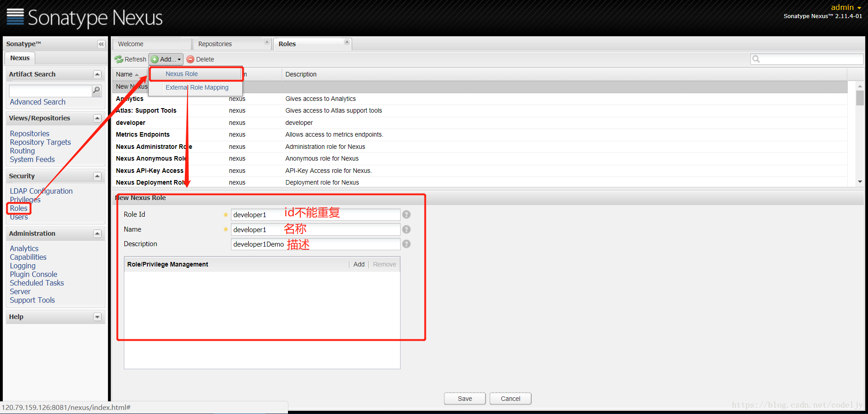
Task: Select Nexus Deployment Role row
Action: point(480,182)
